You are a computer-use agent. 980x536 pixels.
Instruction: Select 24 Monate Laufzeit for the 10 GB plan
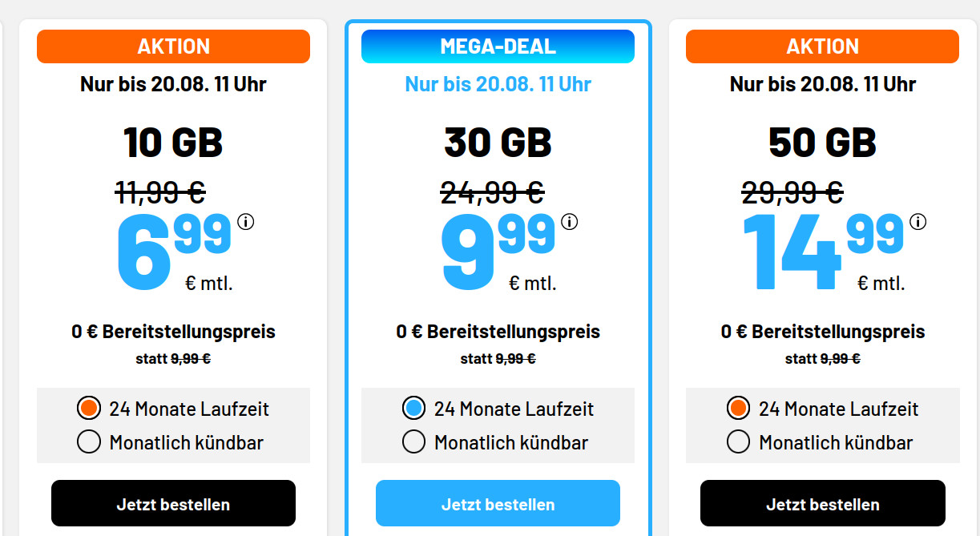click(x=89, y=409)
